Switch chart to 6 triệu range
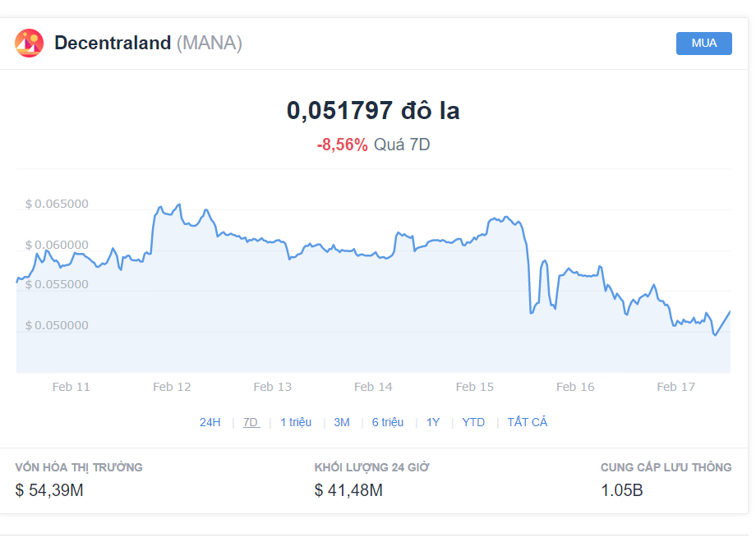The width and height of the screenshot is (756, 542). [388, 423]
